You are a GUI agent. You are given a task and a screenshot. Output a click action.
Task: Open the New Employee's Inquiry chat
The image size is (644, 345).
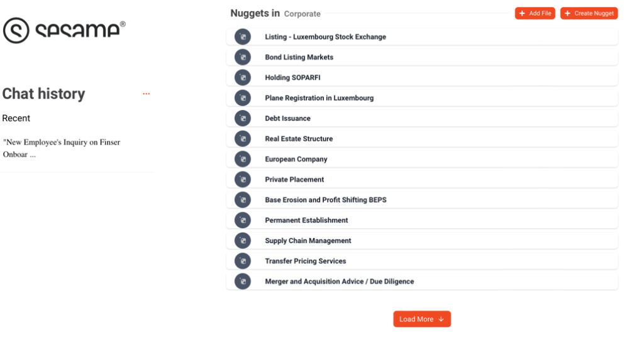point(62,148)
